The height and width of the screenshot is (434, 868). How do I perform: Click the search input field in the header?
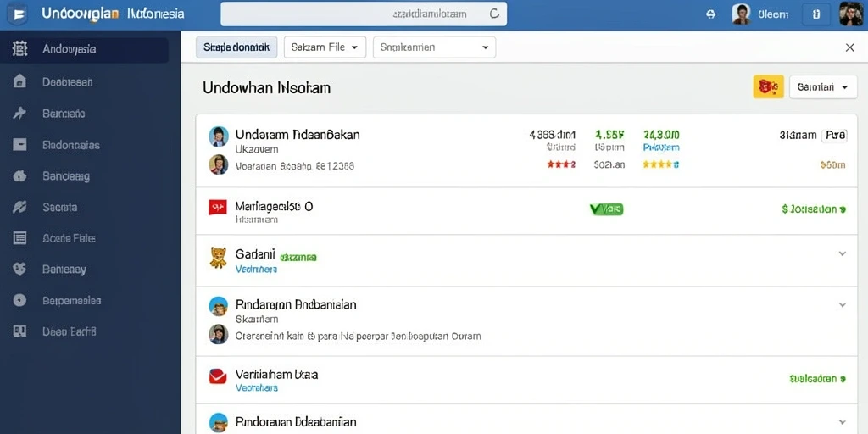364,14
